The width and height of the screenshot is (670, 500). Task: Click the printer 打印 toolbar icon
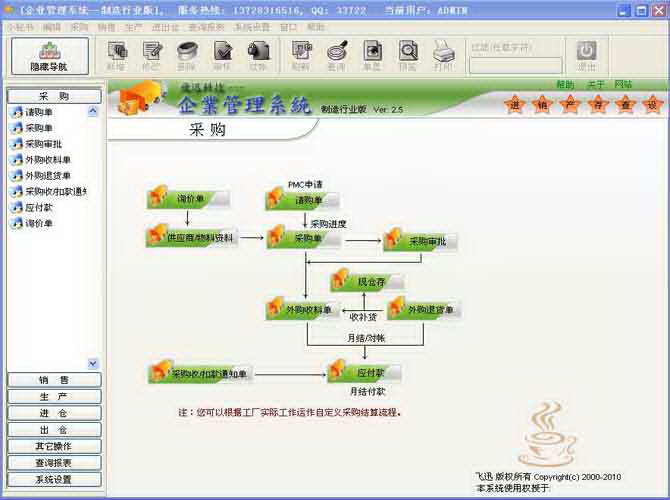coord(444,56)
